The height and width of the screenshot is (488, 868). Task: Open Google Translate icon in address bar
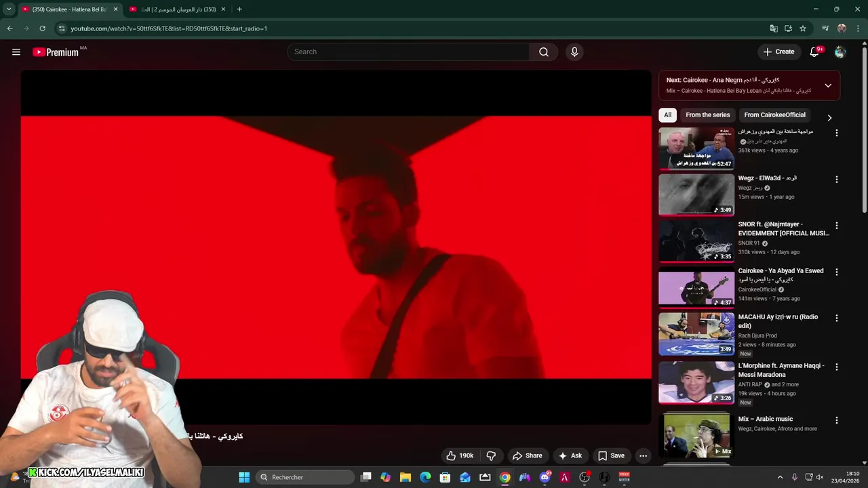pos(774,28)
